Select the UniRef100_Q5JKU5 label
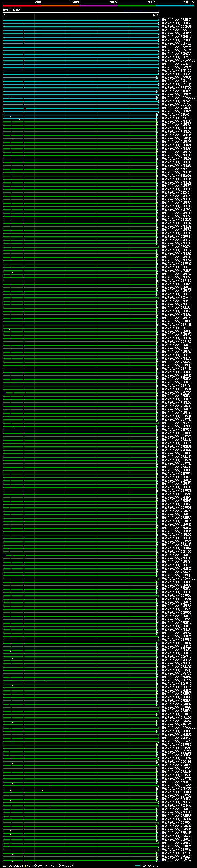The image size is (197, 868). [x=176, y=108]
